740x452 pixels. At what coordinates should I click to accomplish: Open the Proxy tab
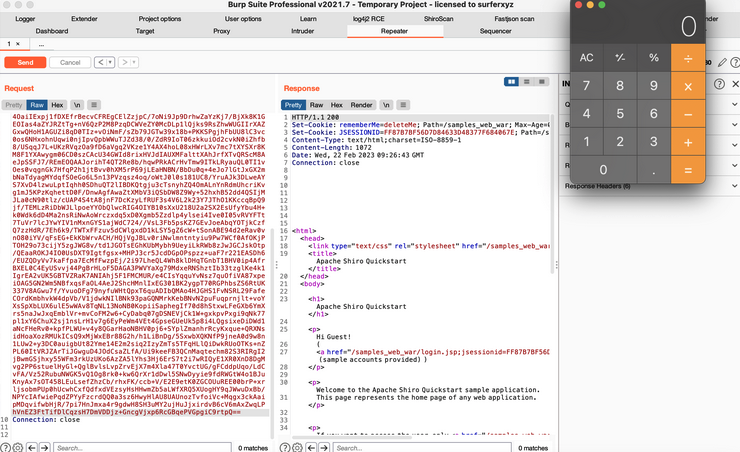[x=221, y=31]
